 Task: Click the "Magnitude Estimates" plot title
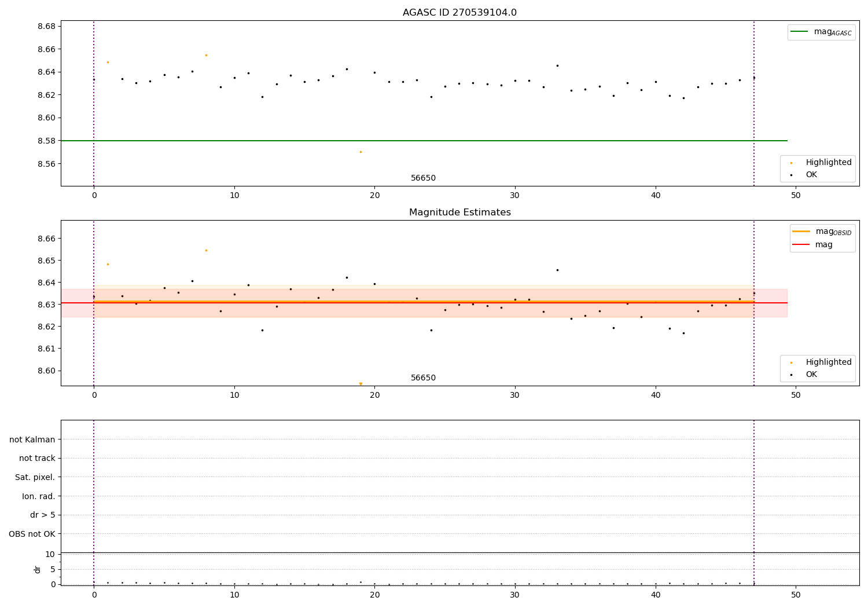[x=459, y=213]
